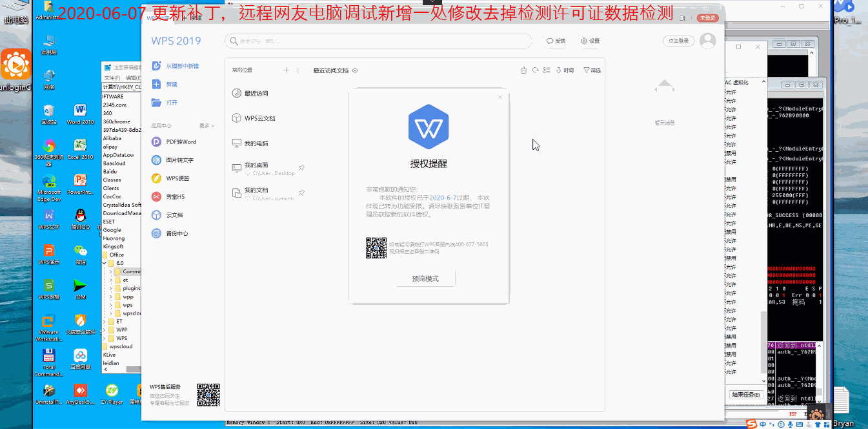Screen dimensions: 868x429
Task: Expand the plugins node in the registry tree
Action: [x=110, y=288]
